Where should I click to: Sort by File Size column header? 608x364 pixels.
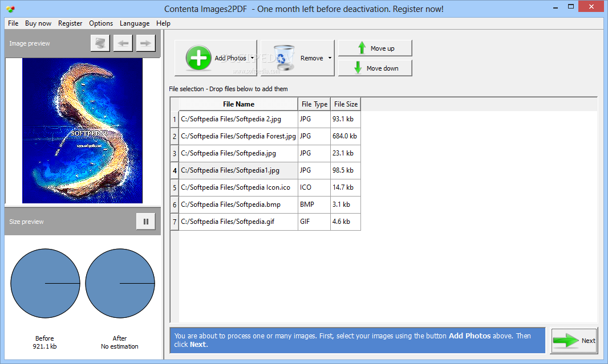click(x=346, y=104)
